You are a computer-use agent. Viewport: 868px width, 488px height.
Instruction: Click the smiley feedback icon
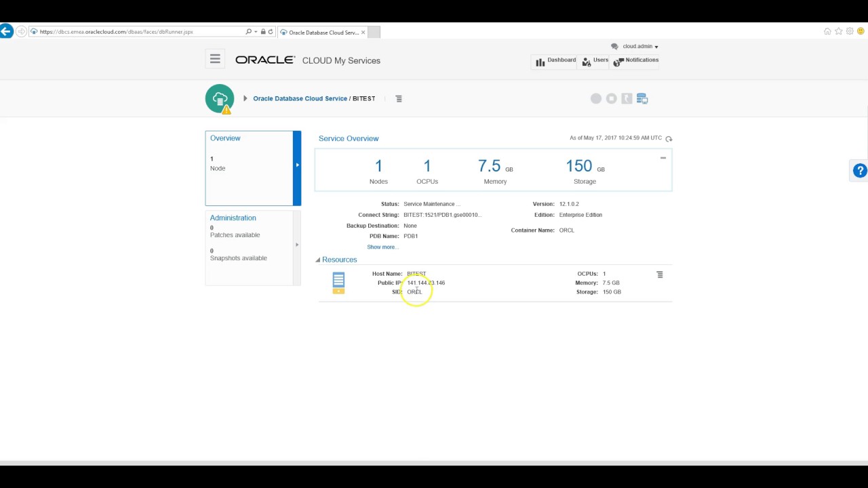click(x=861, y=31)
